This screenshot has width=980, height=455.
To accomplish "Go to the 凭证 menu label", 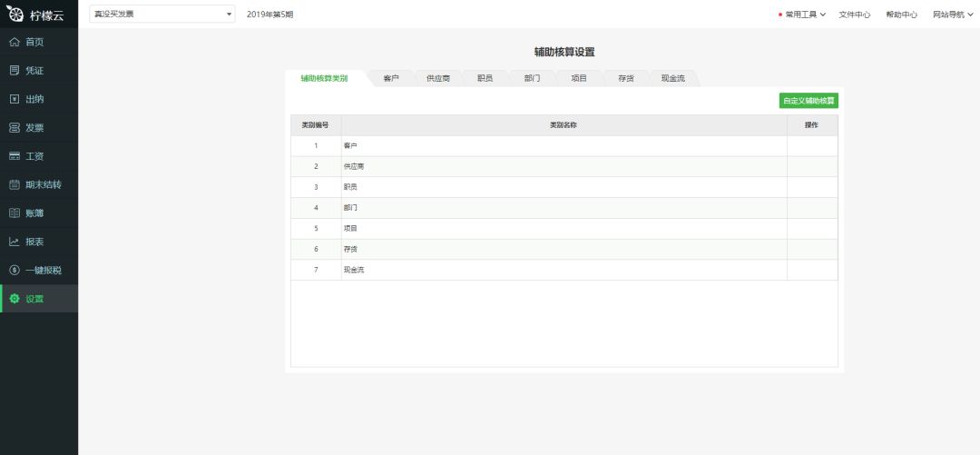I will 34,71.
